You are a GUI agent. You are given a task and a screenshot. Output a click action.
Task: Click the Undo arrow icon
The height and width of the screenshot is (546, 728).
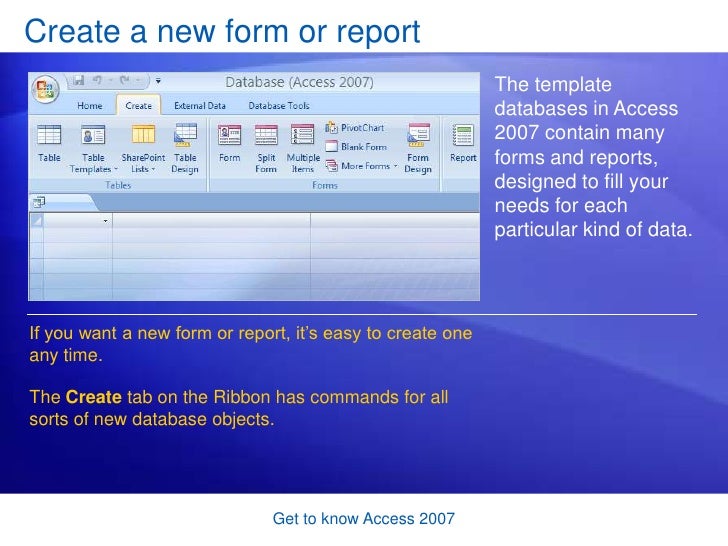97,80
